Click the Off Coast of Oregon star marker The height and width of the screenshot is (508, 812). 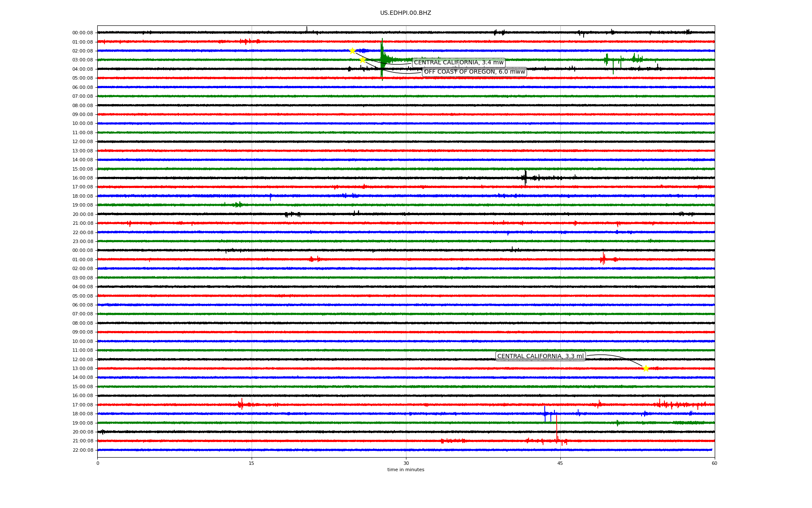coord(362,60)
